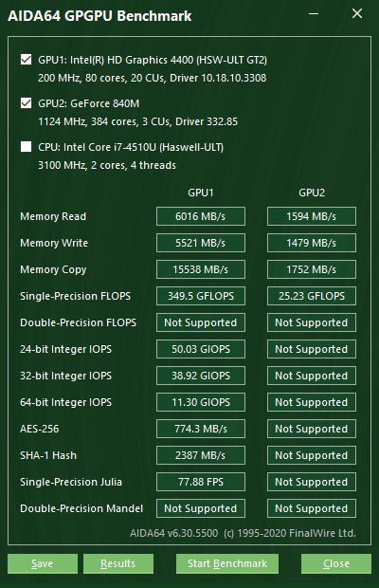Uncheck the GPU1 Intel HD Graphics 4400 checkbox
The image size is (379, 588).
tap(26, 60)
